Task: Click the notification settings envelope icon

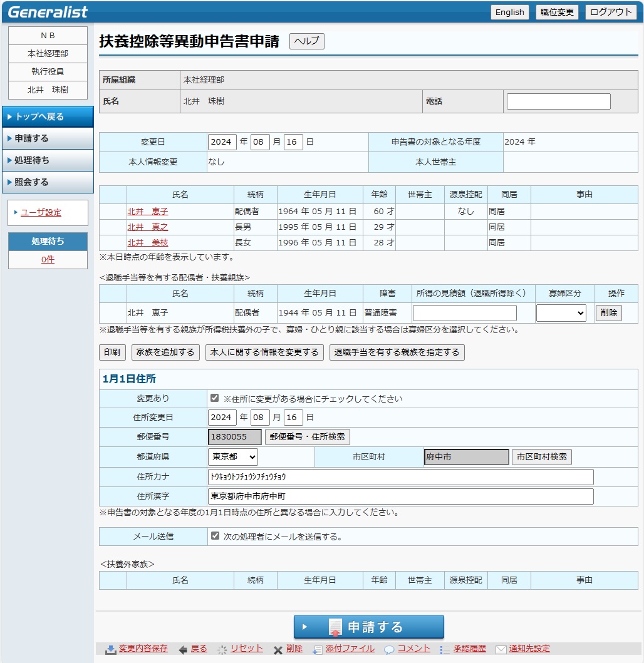Action: tap(501, 649)
